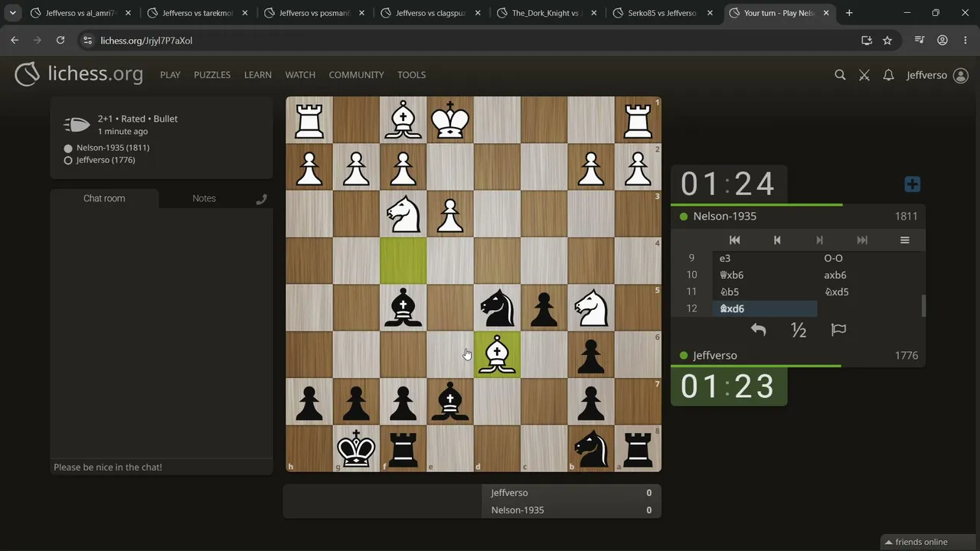This screenshot has width=980, height=551.
Task: Switch to the Notes tab
Action: [204, 198]
